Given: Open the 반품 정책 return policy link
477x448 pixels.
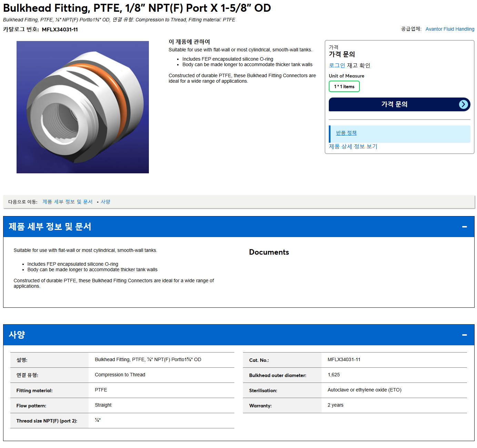Looking at the screenshot, I should pyautogui.click(x=346, y=133).
